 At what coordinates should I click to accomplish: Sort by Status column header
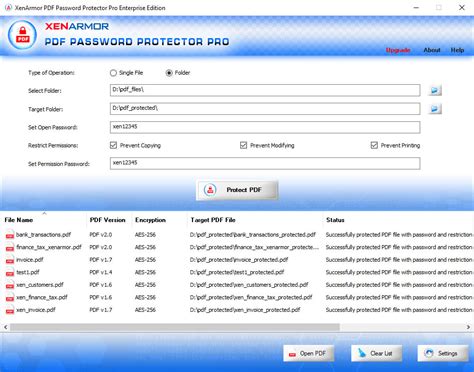(335, 220)
